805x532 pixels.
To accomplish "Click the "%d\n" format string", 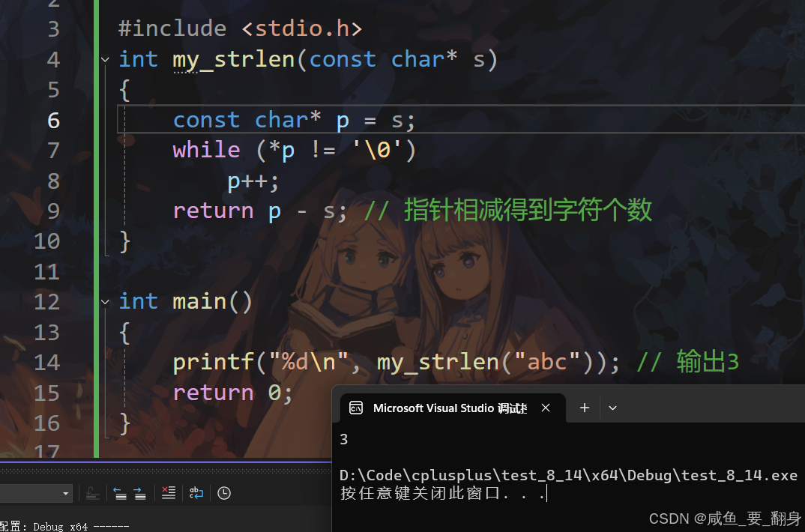I will point(309,362).
